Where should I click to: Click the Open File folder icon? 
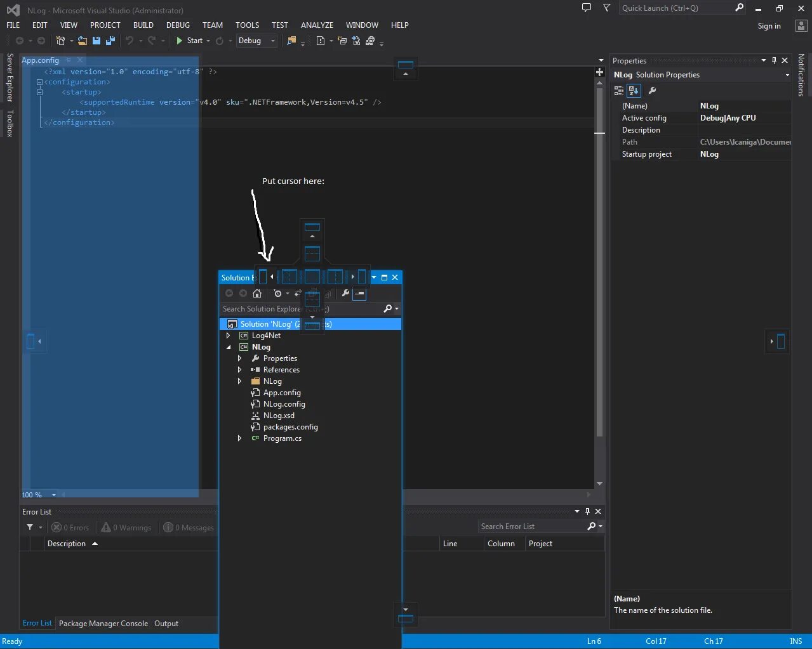(x=83, y=41)
